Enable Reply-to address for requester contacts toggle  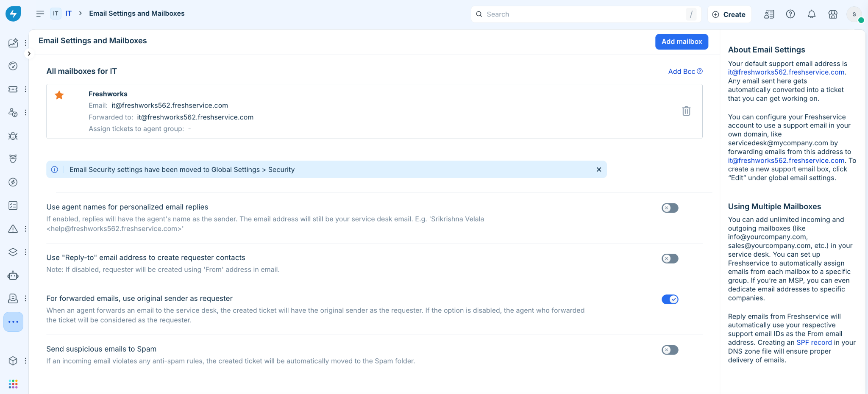pos(670,258)
